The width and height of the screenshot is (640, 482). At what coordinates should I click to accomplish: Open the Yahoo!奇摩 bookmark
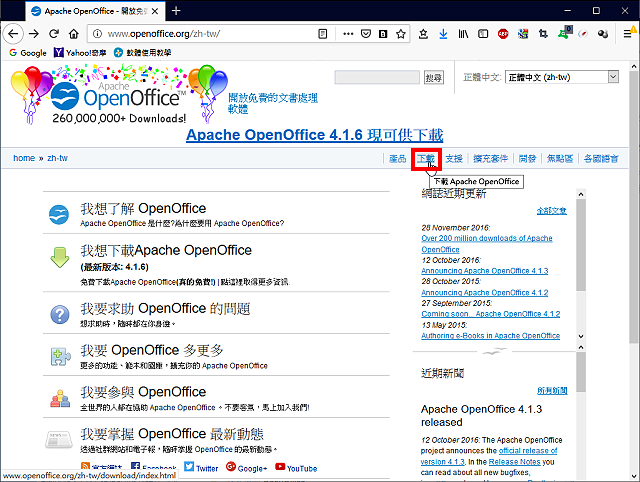point(80,53)
